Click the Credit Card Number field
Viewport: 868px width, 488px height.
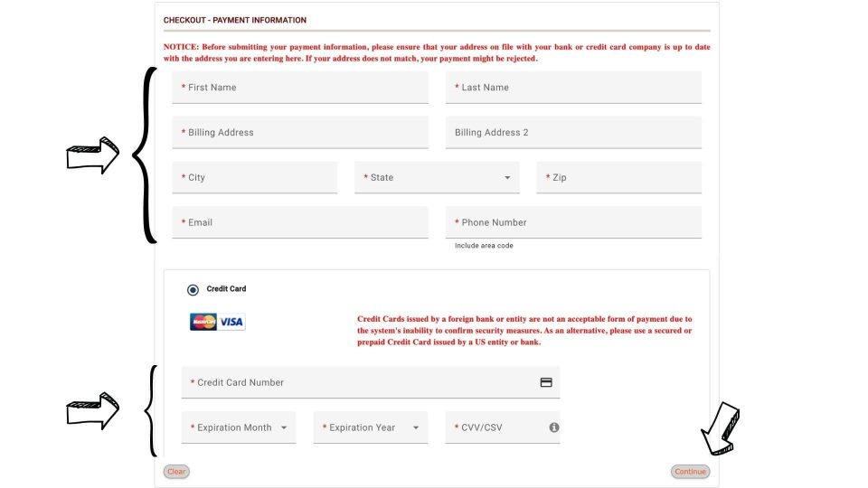(371, 382)
